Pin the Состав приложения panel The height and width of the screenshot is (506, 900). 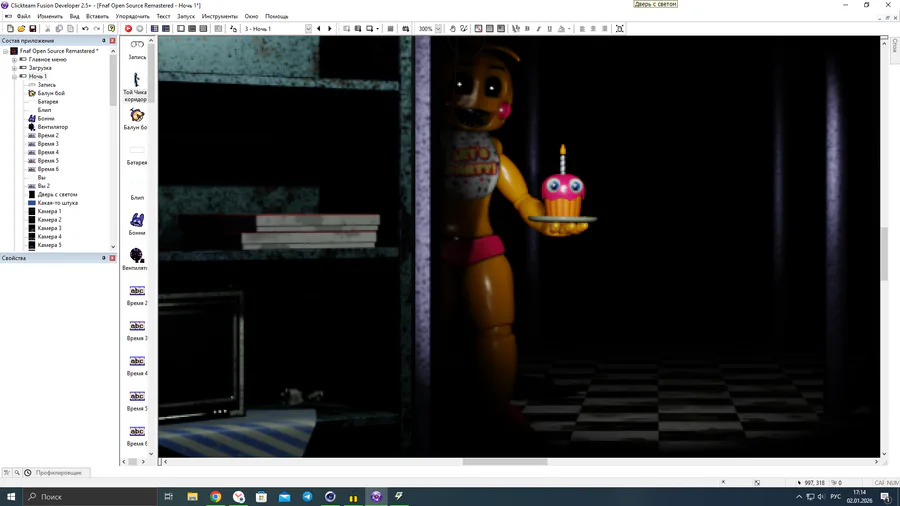(104, 41)
